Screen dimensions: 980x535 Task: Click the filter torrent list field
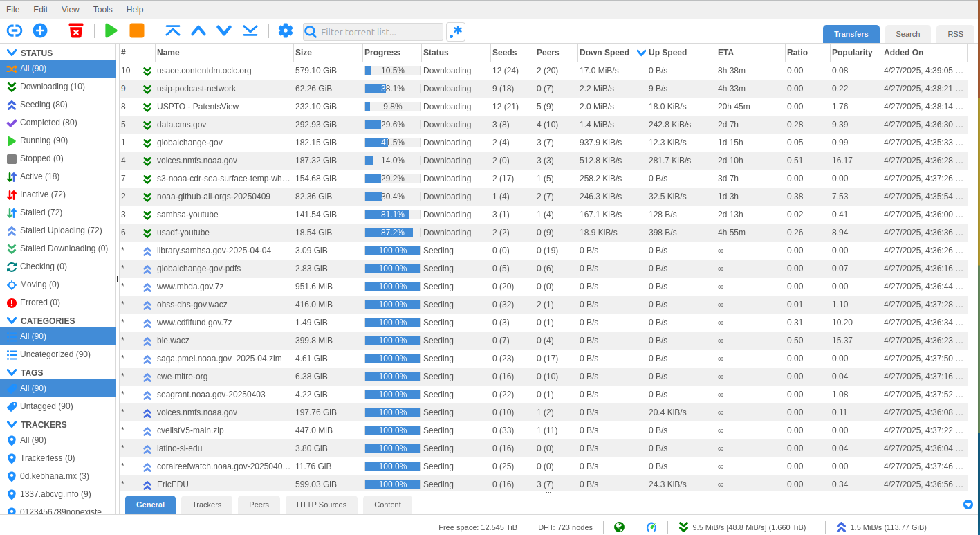coord(373,32)
